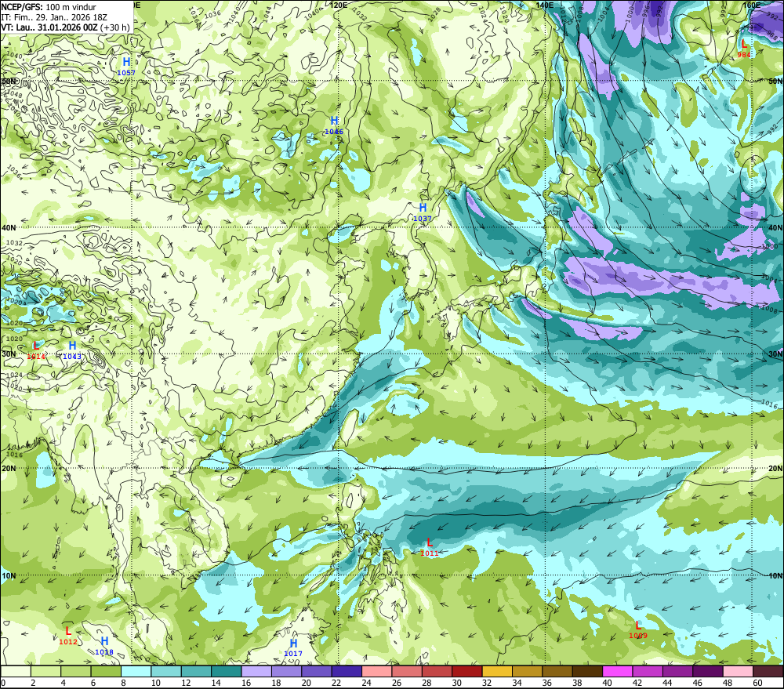The width and height of the screenshot is (784, 689).
Task: Select the bright magenta 40–42 legend swatch
Action: pyautogui.click(x=618, y=671)
